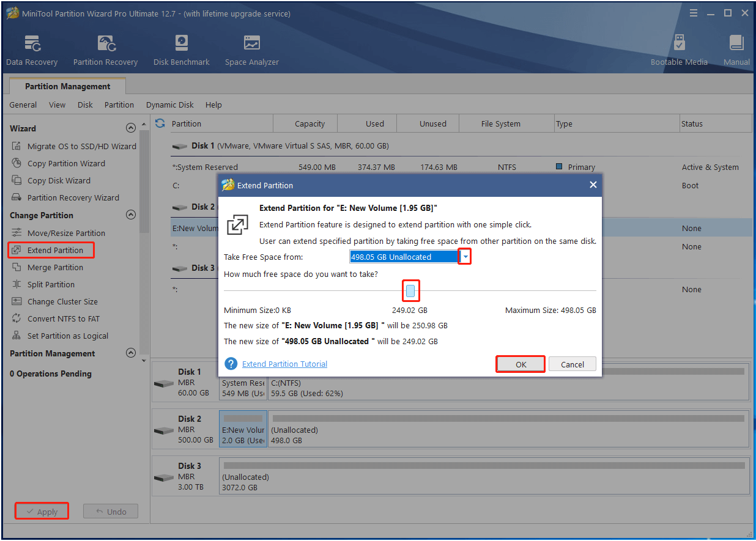
Task: Sort by the Type column header
Action: point(617,123)
